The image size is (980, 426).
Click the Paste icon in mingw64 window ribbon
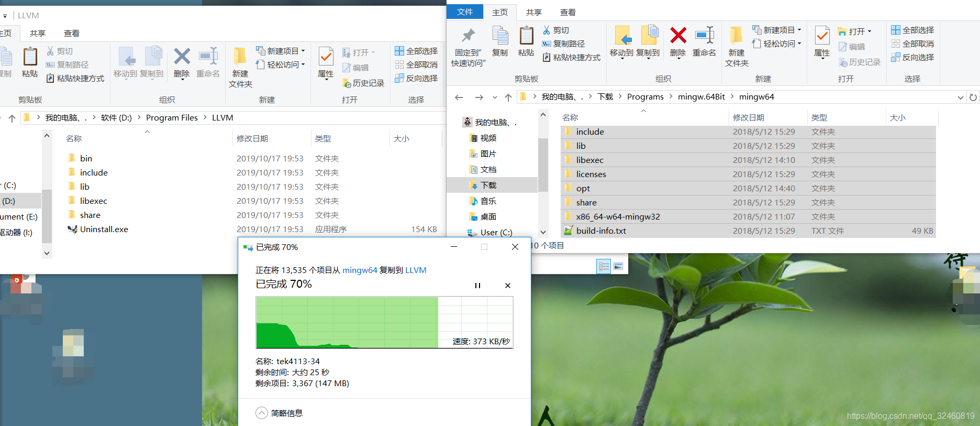click(x=526, y=36)
